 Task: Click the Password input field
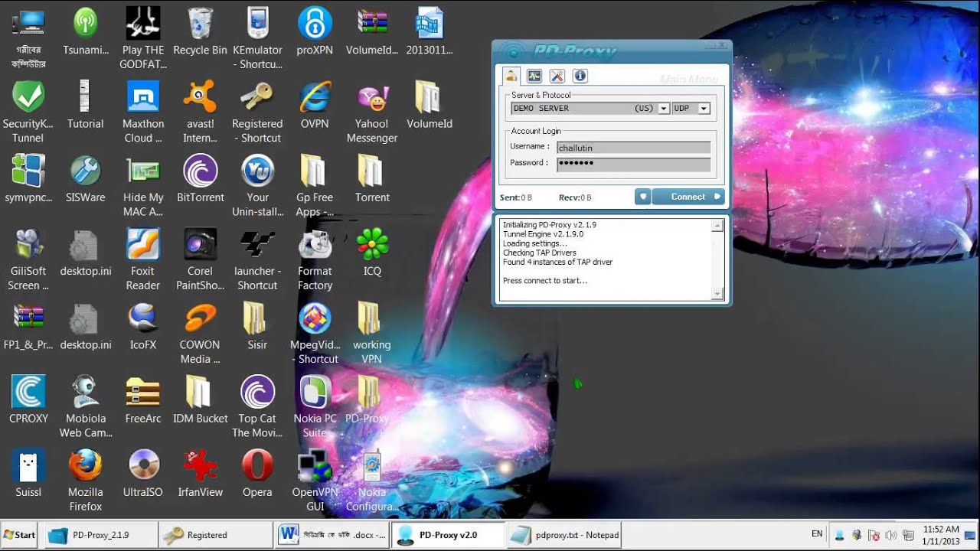[x=633, y=164]
